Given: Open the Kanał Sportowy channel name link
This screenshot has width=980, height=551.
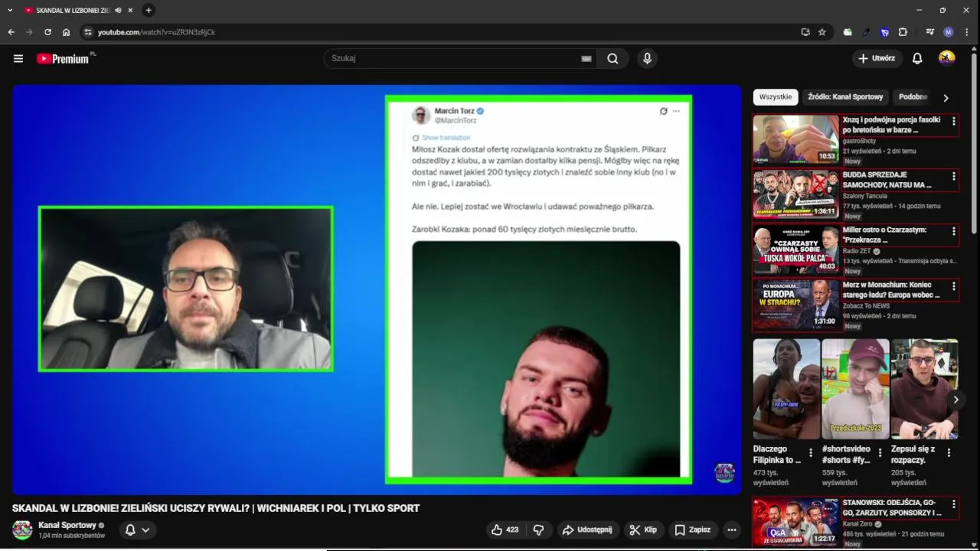Looking at the screenshot, I should 67,526.
